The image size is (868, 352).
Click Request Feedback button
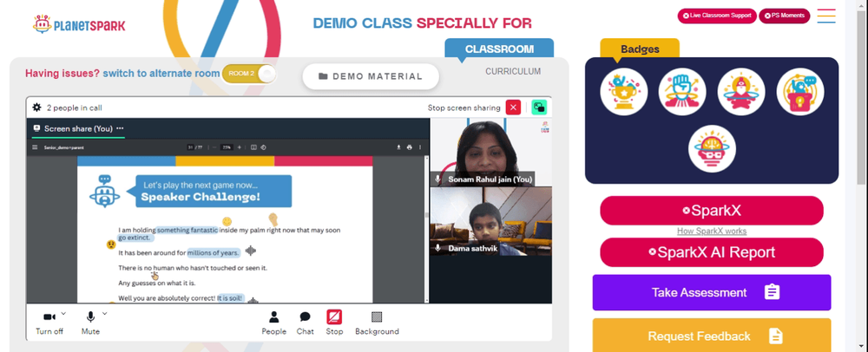point(712,336)
